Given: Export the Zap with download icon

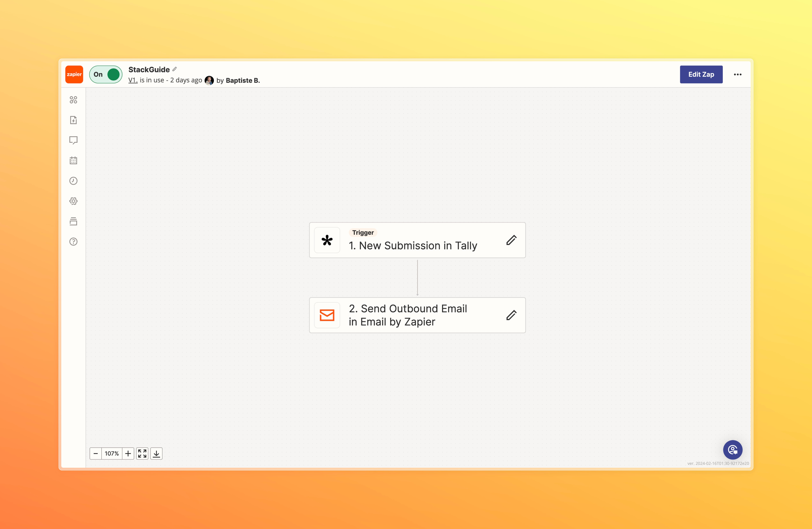Looking at the screenshot, I should 156,453.
